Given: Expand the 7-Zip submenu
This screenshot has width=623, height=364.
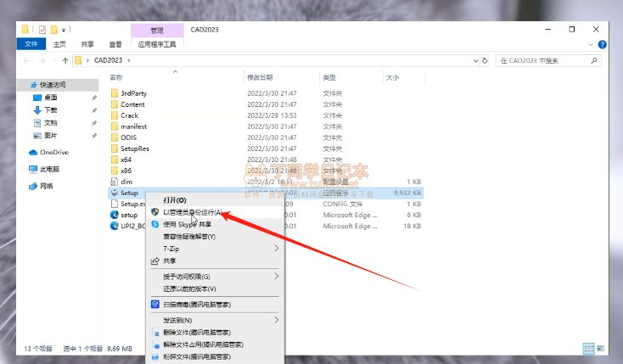Looking at the screenshot, I should [x=215, y=249].
